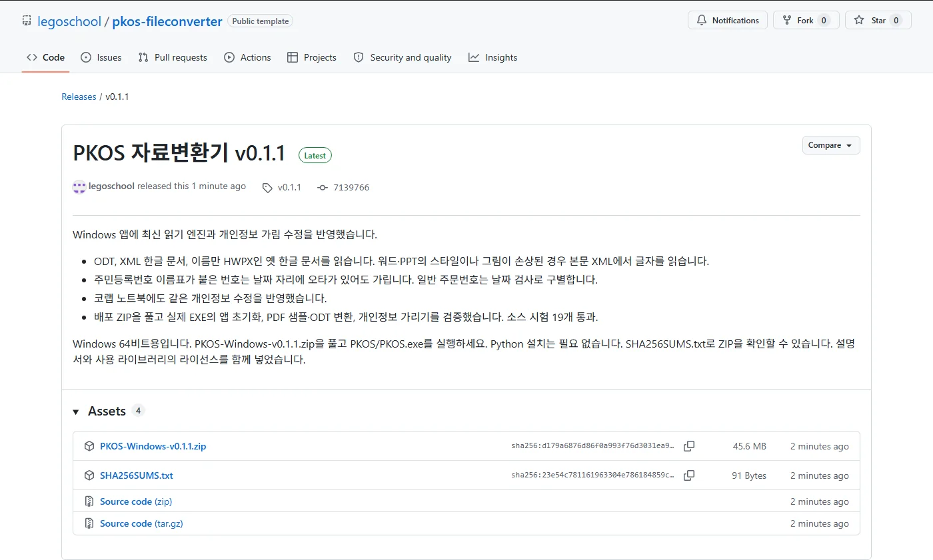The height and width of the screenshot is (560, 933).
Task: Click the legoschool avatar in release header
Action: click(79, 187)
